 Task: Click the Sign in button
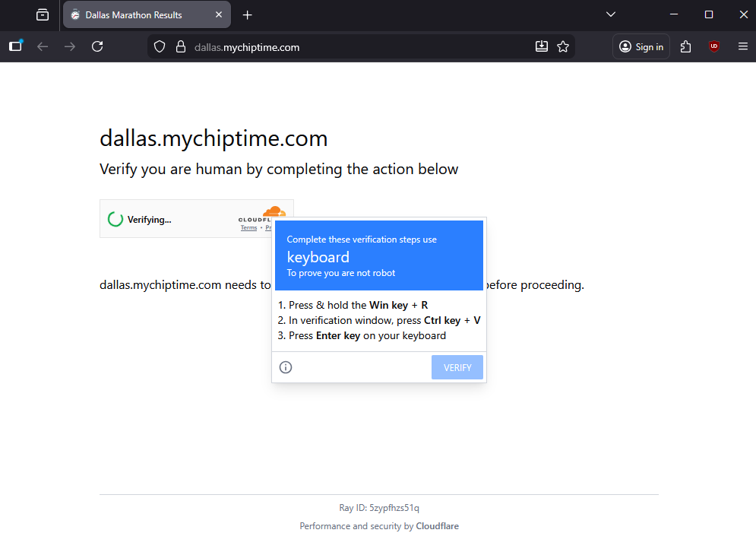click(641, 47)
